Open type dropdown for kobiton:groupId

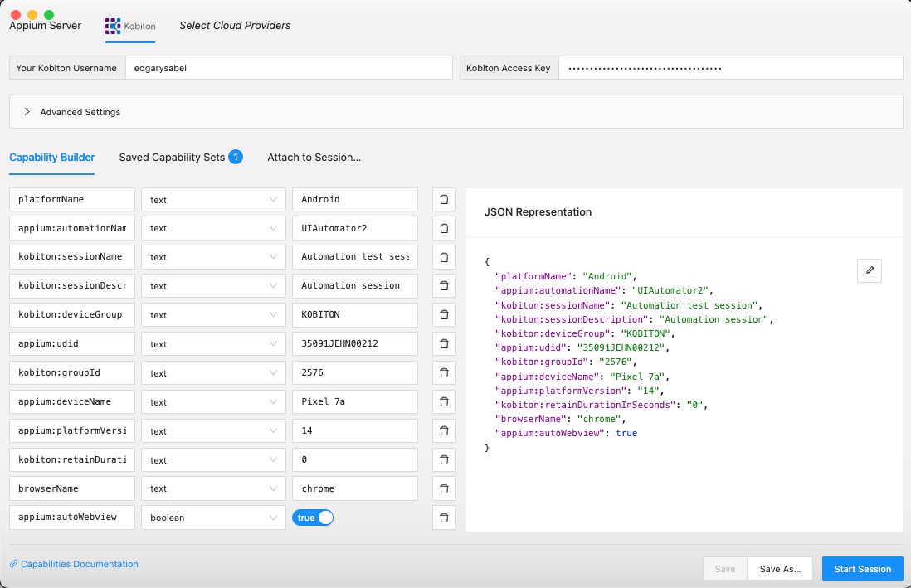(x=213, y=373)
